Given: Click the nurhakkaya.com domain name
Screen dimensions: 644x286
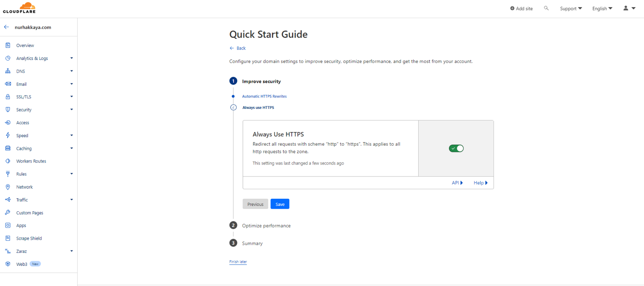Looking at the screenshot, I should 33,27.
